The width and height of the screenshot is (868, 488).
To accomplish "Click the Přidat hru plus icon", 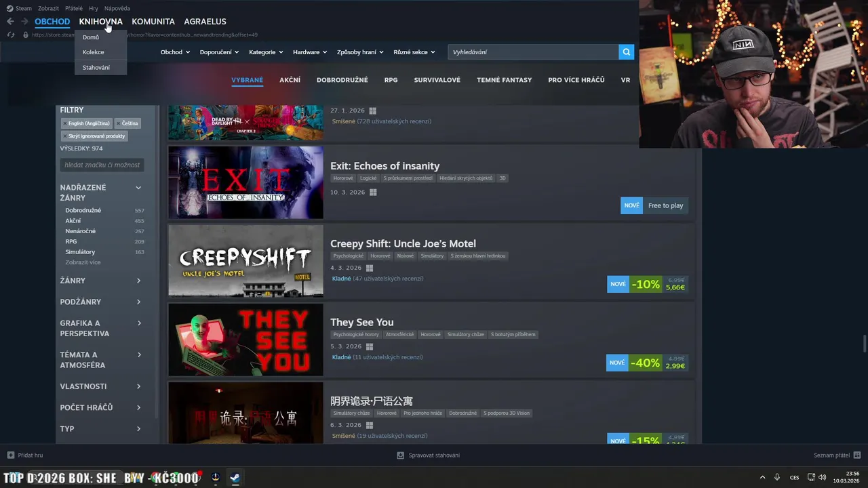I will point(10,455).
